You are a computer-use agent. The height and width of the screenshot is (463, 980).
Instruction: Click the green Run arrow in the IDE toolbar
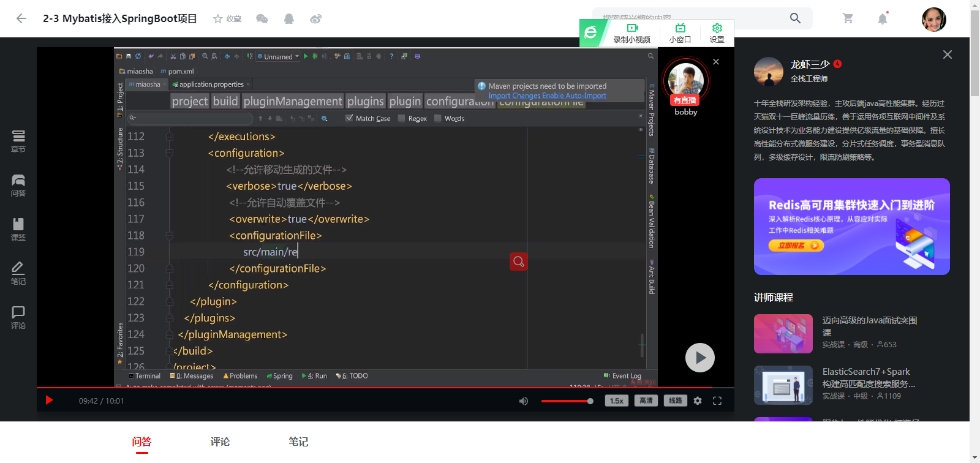click(306, 56)
